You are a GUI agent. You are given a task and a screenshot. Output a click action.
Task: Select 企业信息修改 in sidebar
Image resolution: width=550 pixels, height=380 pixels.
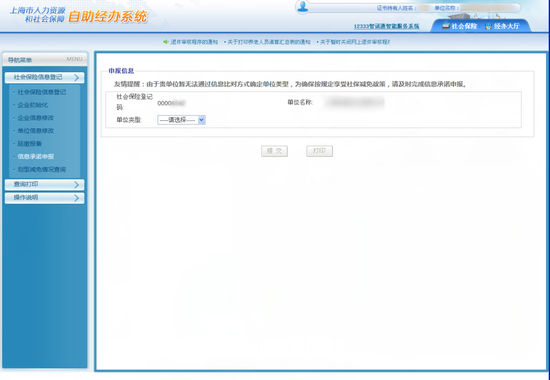[x=35, y=118]
